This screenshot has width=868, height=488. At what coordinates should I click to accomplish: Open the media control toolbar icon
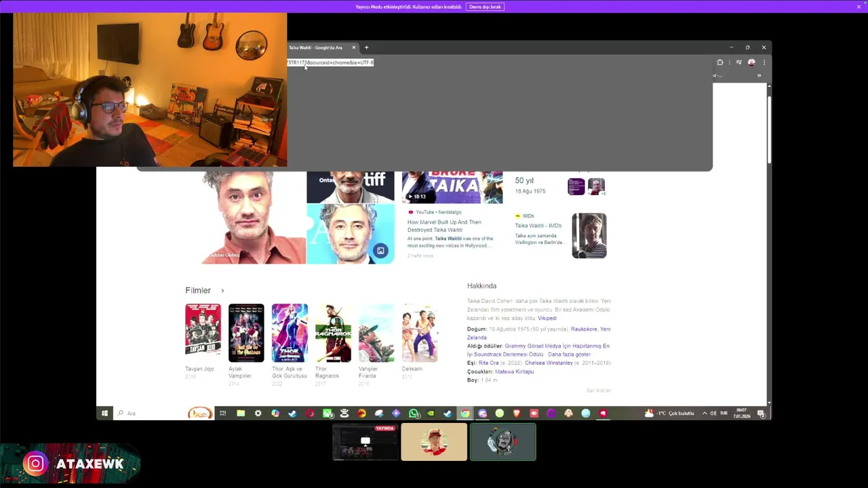[x=739, y=62]
